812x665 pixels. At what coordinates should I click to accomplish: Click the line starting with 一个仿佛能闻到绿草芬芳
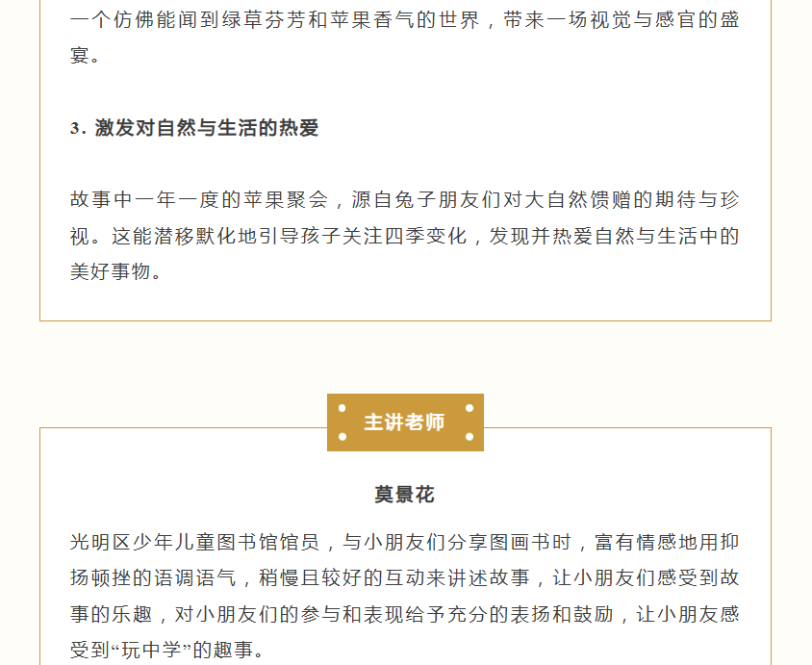[405, 20]
